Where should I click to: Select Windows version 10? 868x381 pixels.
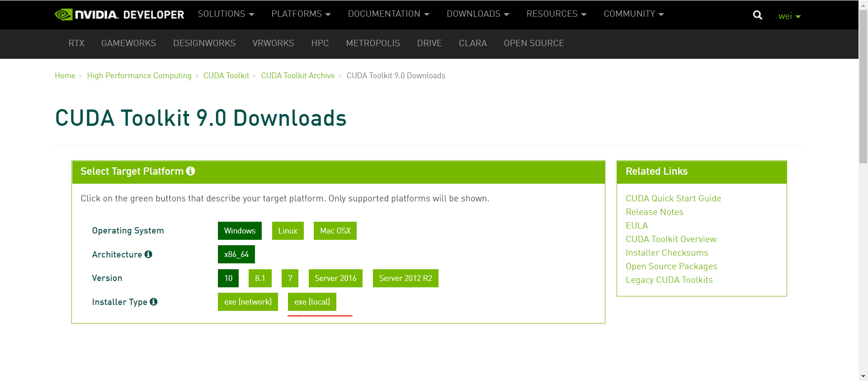pos(228,278)
